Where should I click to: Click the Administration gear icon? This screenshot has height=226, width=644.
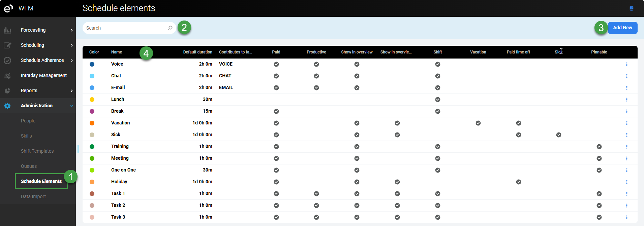click(x=7, y=106)
